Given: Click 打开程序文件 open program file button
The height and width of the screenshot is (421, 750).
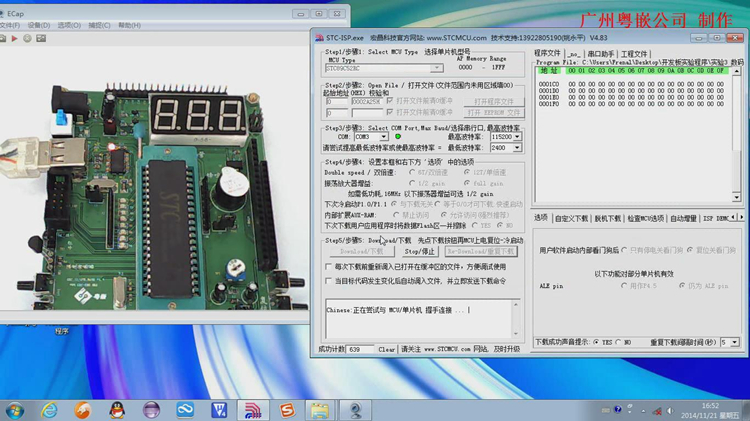Looking at the screenshot, I should tap(494, 101).
